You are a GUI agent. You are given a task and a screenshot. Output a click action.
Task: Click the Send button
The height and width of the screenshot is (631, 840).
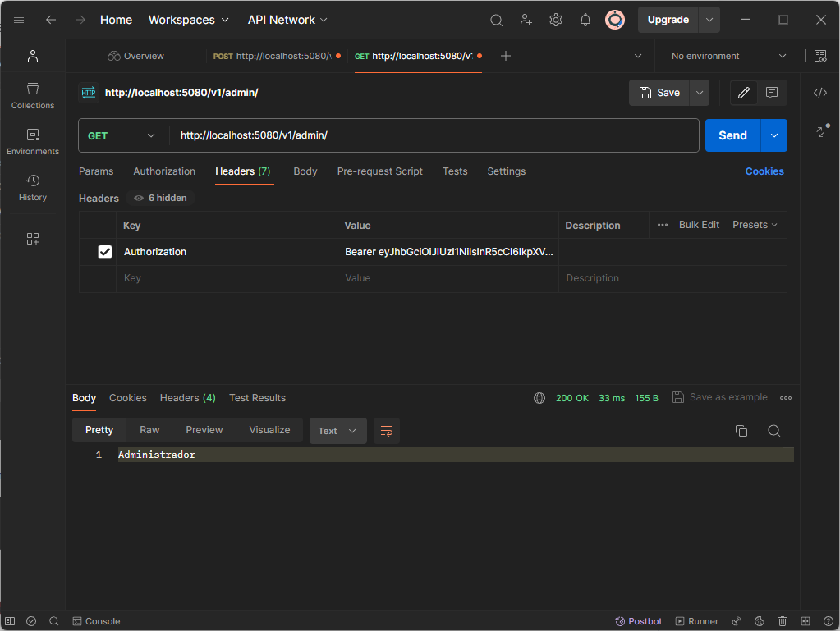click(x=732, y=136)
